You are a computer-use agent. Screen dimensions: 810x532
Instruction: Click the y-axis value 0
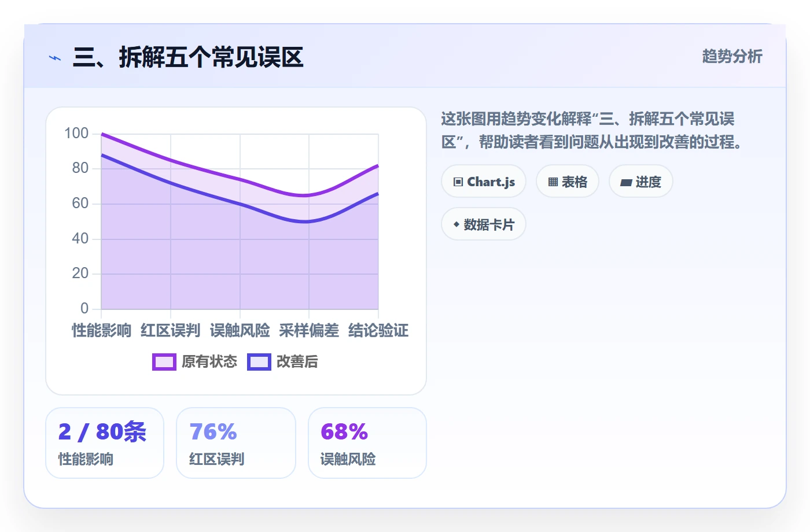pyautogui.click(x=84, y=308)
